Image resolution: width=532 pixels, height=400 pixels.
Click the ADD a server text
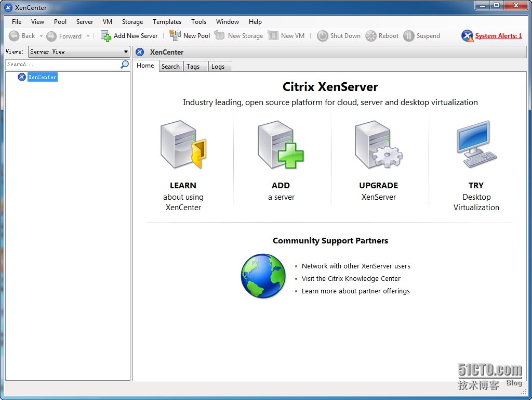pos(281,191)
